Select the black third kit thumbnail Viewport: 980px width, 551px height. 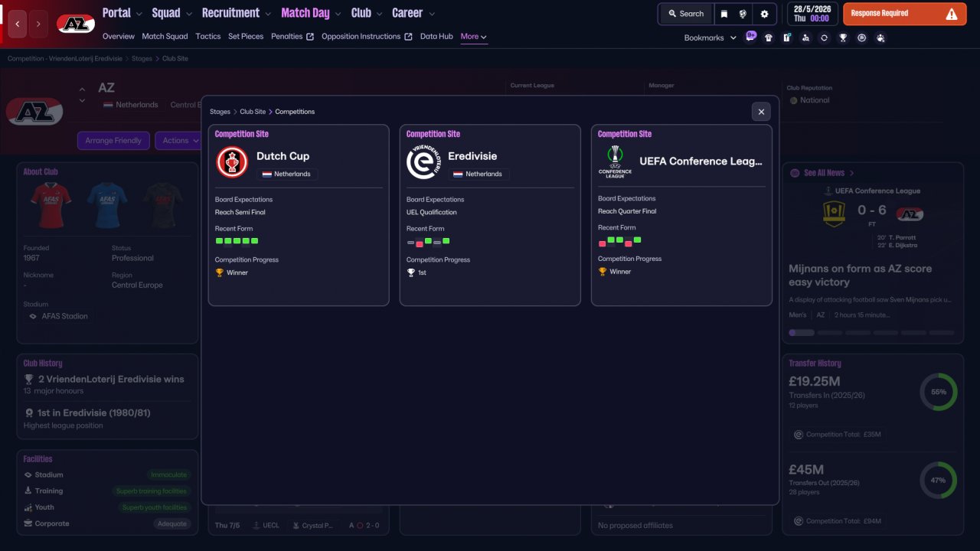[162, 205]
